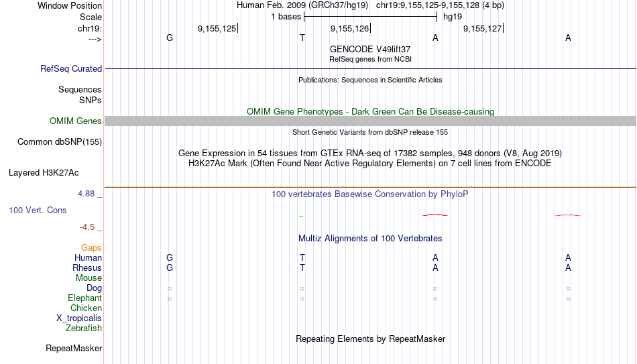Click the green PhyloP conservation mark
637x364 pixels.
[x=301, y=216]
